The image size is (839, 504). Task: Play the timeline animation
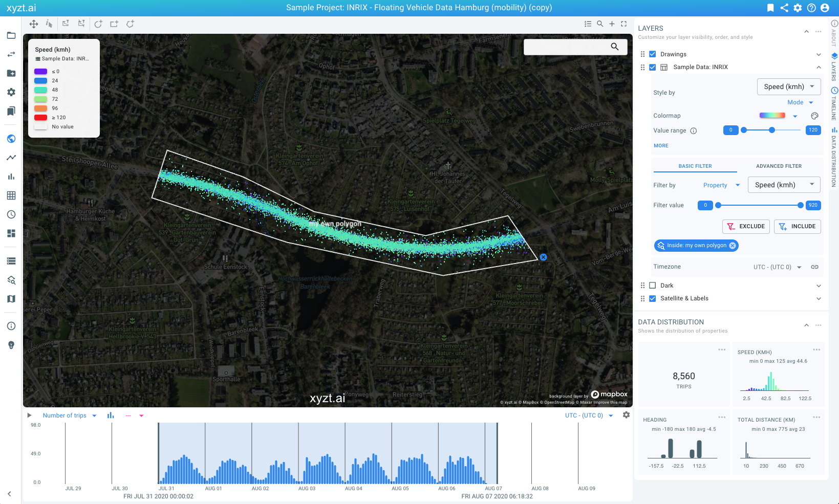point(29,415)
